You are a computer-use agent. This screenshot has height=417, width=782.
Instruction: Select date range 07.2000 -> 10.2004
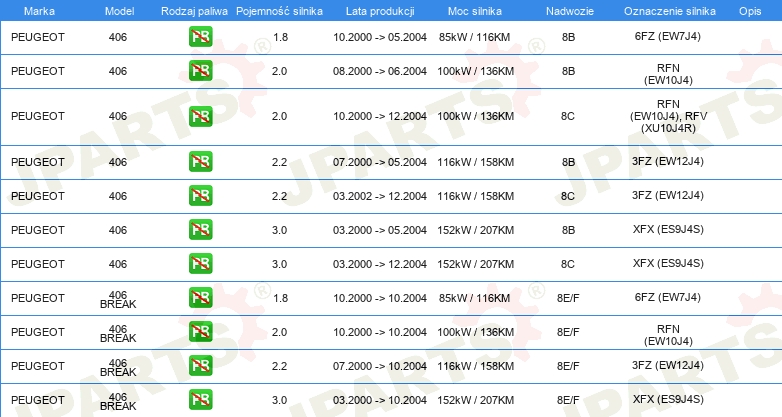(x=380, y=366)
